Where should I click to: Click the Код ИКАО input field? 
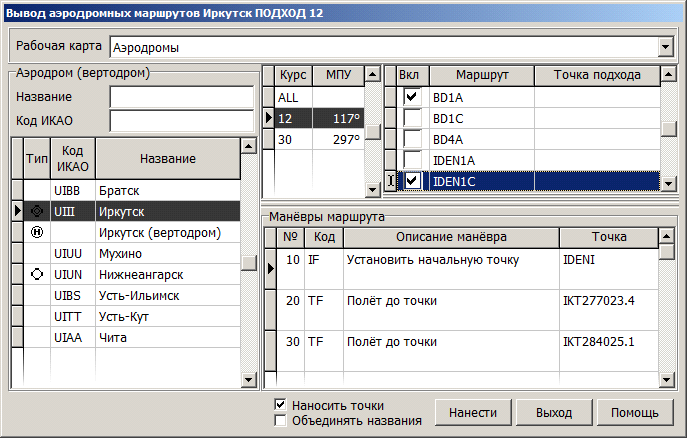point(181,121)
